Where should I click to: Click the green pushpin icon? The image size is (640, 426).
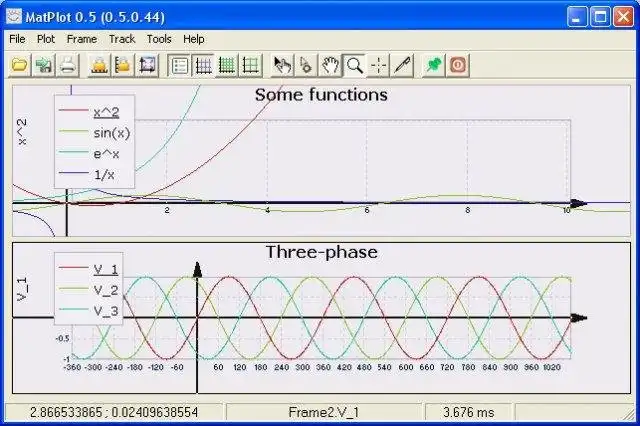click(x=434, y=65)
